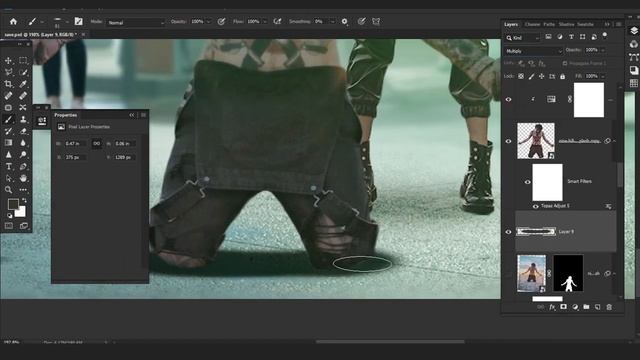Toggle link width and height in Properties
This screenshot has width=640, height=360.
pyautogui.click(x=97, y=144)
